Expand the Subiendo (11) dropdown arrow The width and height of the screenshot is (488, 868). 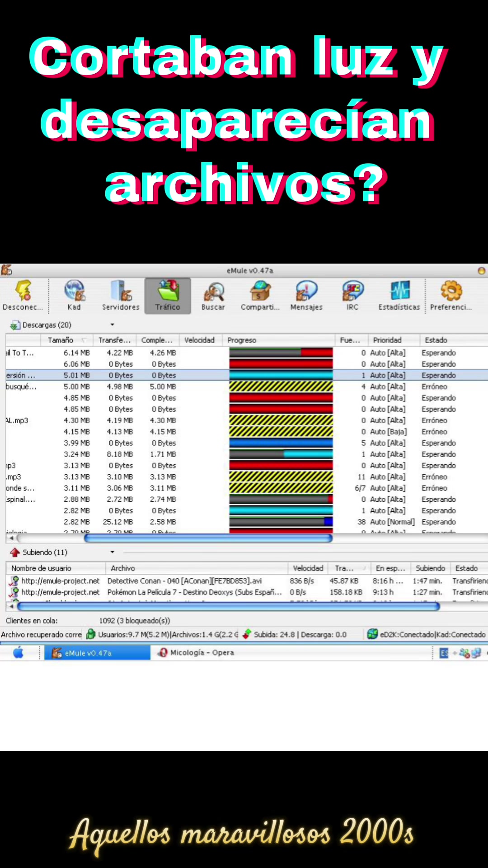(112, 552)
